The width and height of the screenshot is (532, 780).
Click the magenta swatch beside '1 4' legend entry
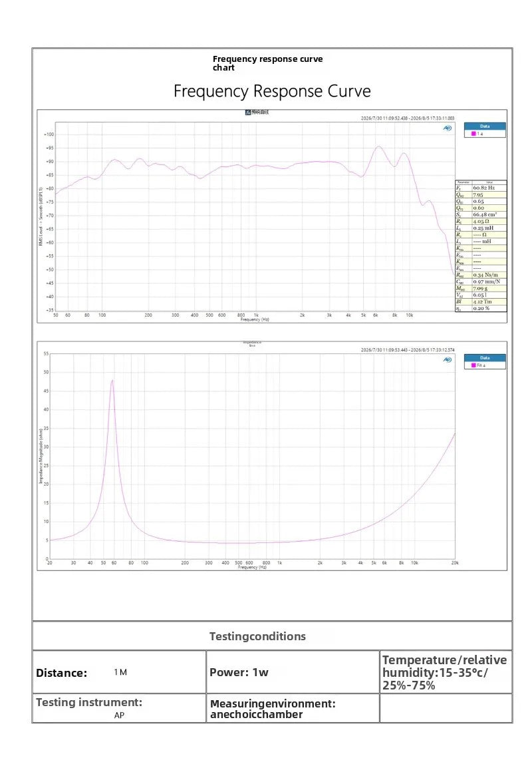coord(473,134)
